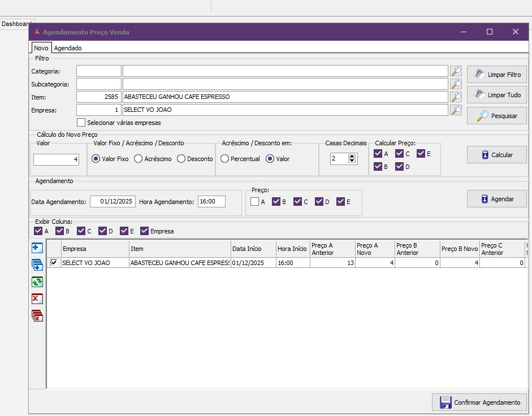Click the dark red stacked remove-all icon
This screenshot has width=532, height=416.
coord(37,316)
